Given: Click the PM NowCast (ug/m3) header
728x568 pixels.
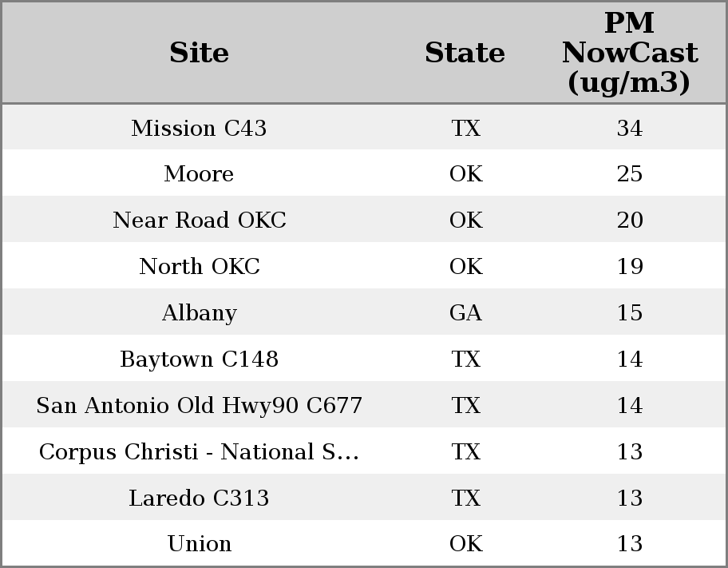Looking at the screenshot, I should (x=629, y=53).
